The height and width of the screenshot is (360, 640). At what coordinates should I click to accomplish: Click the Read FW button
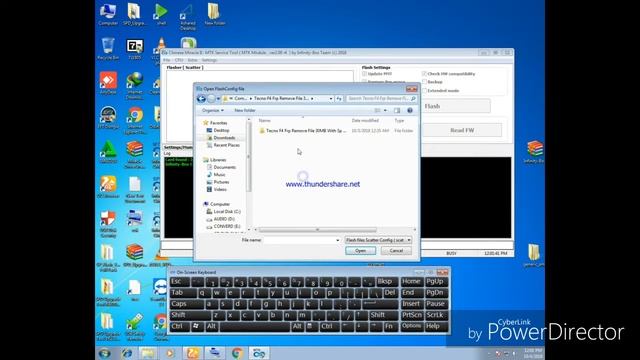[x=462, y=130]
